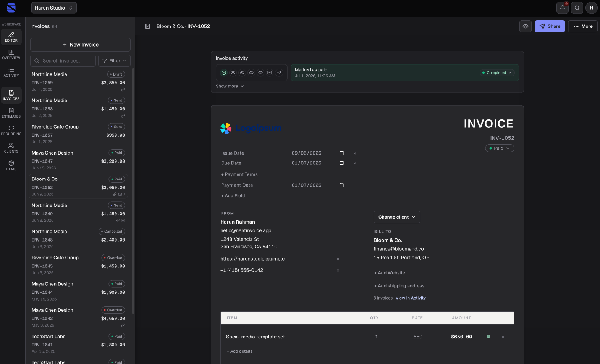Add Payment Terms to invoice

(239, 174)
